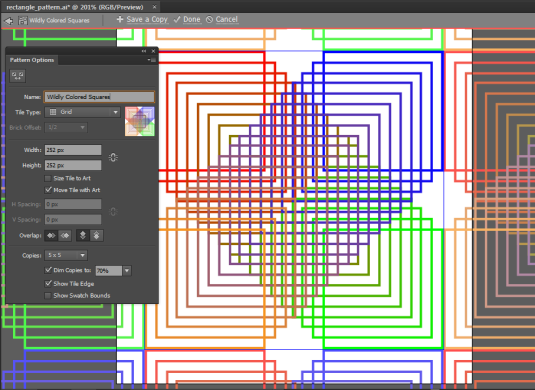Viewport: 535px width, 390px height.
Task: Collapse the Pattern Options panel with double arrows
Action: point(144,51)
